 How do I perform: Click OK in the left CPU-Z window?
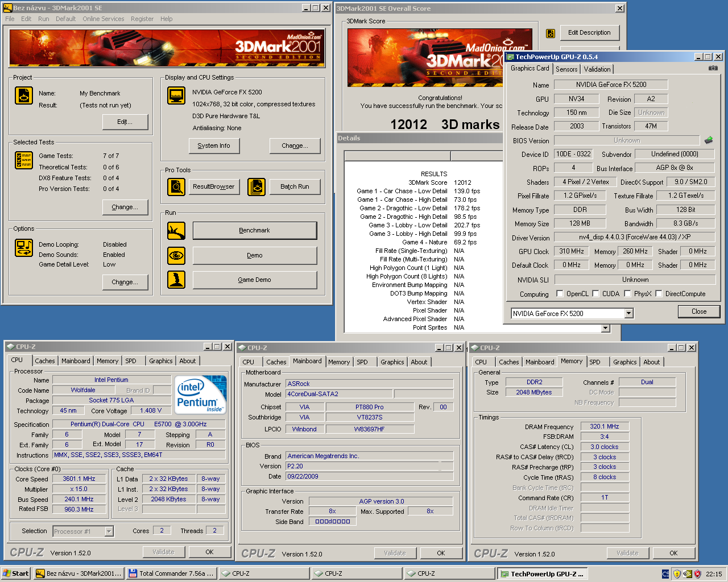tap(209, 552)
